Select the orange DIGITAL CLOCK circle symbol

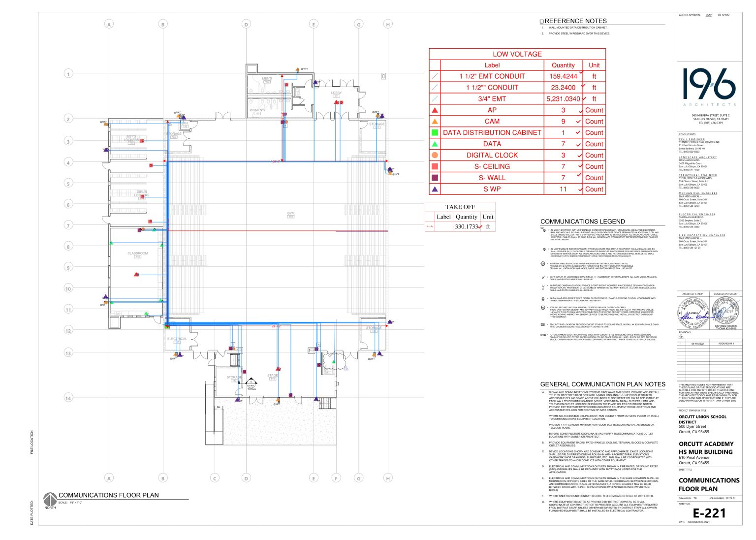click(x=434, y=155)
